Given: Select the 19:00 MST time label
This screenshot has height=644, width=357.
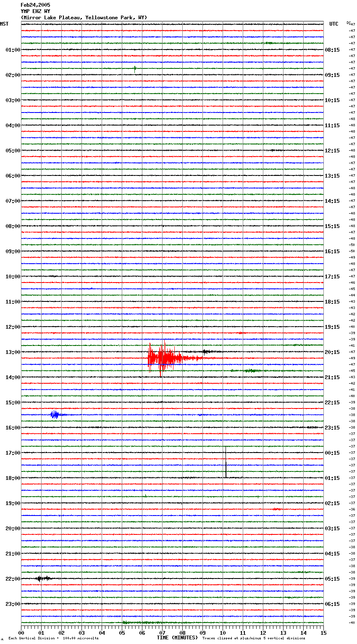Looking at the screenshot, I should pos(13,503).
